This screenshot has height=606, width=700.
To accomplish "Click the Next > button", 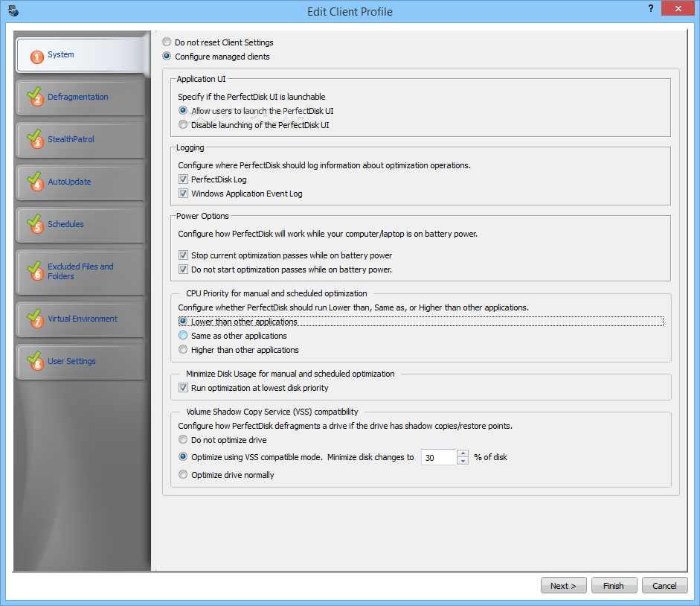I will (x=563, y=585).
